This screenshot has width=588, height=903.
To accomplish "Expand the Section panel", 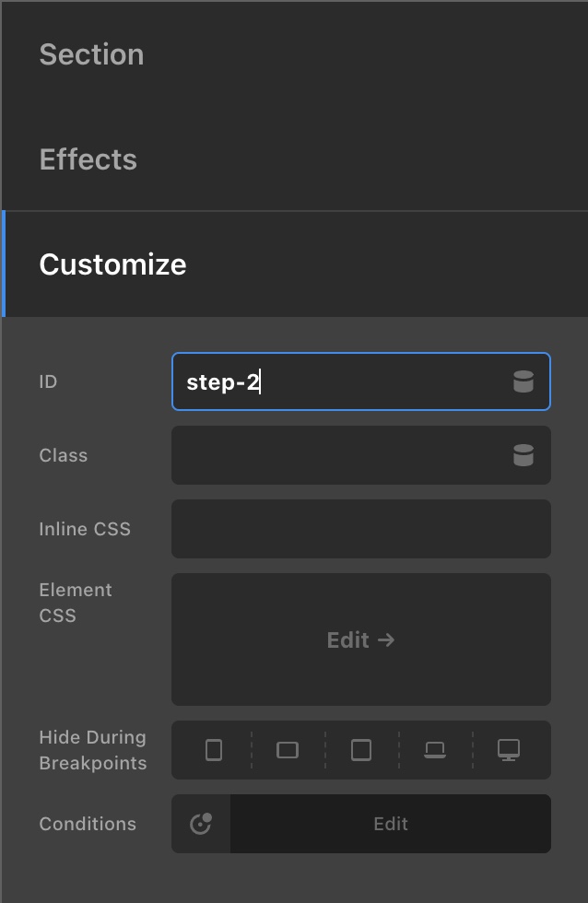I will [x=295, y=54].
